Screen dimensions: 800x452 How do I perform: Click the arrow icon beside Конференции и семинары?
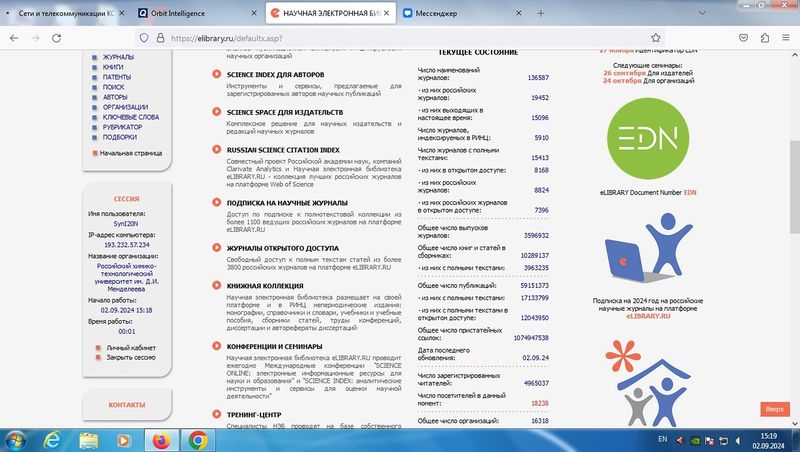point(217,346)
